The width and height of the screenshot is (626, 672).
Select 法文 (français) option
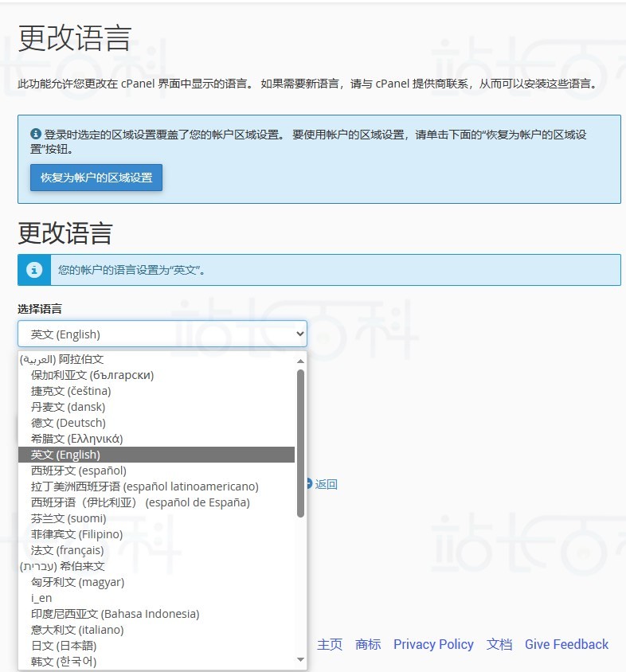coord(156,550)
